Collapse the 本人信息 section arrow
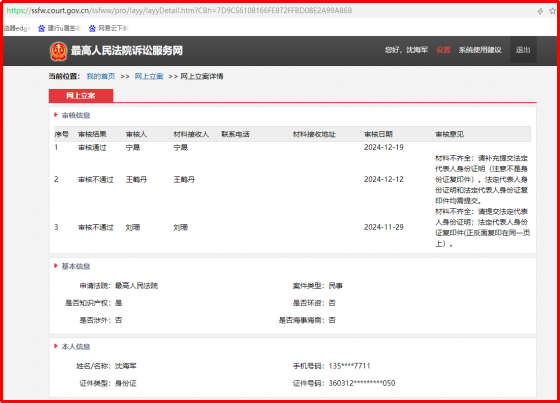 56,346
